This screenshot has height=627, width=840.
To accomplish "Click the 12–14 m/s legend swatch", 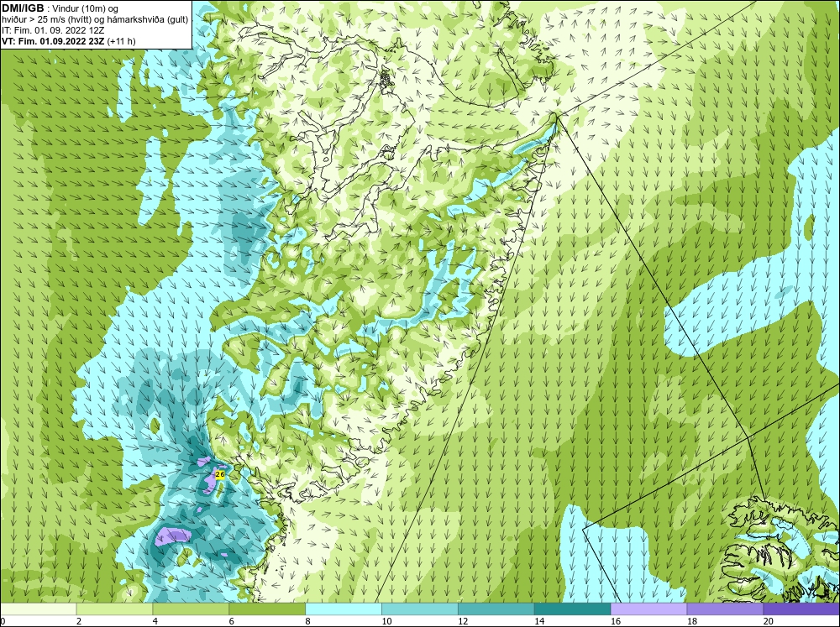I will coord(496,609).
